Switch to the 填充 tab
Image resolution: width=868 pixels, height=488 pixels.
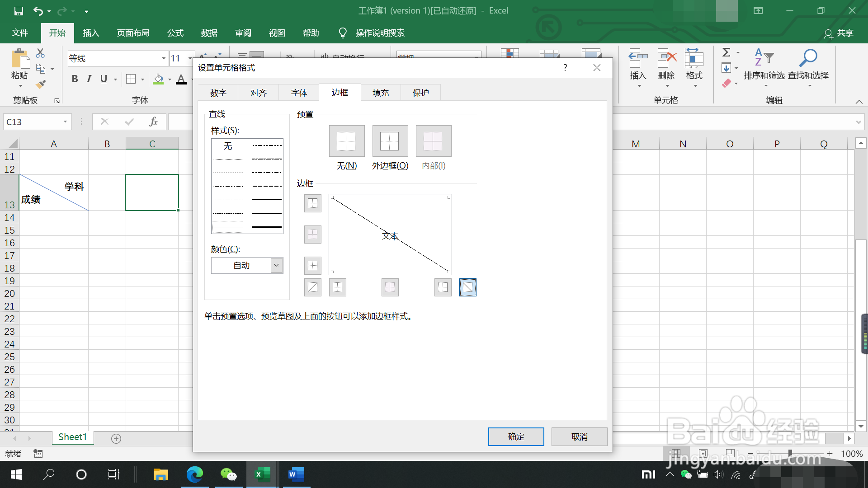[x=380, y=93]
